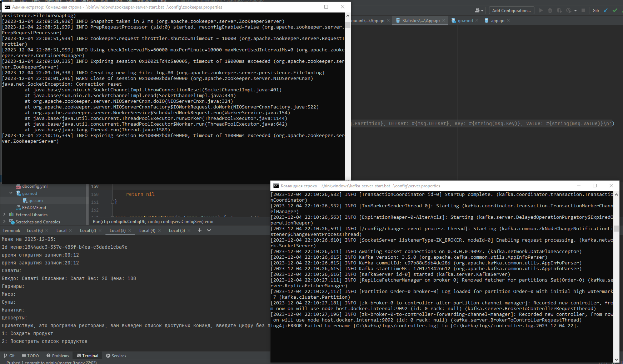The width and height of the screenshot is (623, 364).
Task: Click the Scratches and Consoles icon
Action: click(12, 222)
